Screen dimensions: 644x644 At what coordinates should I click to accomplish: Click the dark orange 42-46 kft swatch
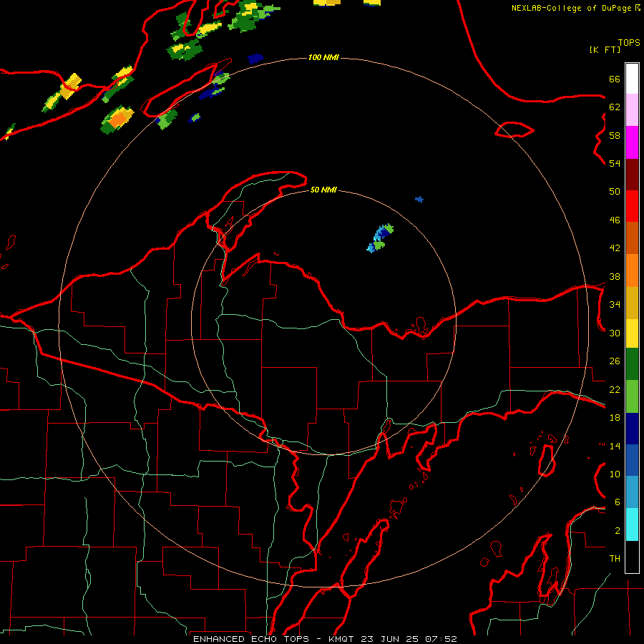[632, 238]
